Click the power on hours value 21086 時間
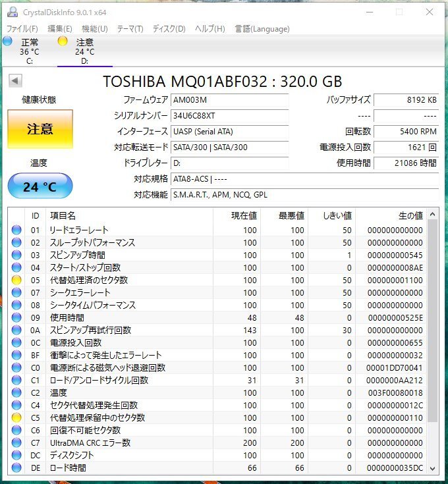 point(406,163)
